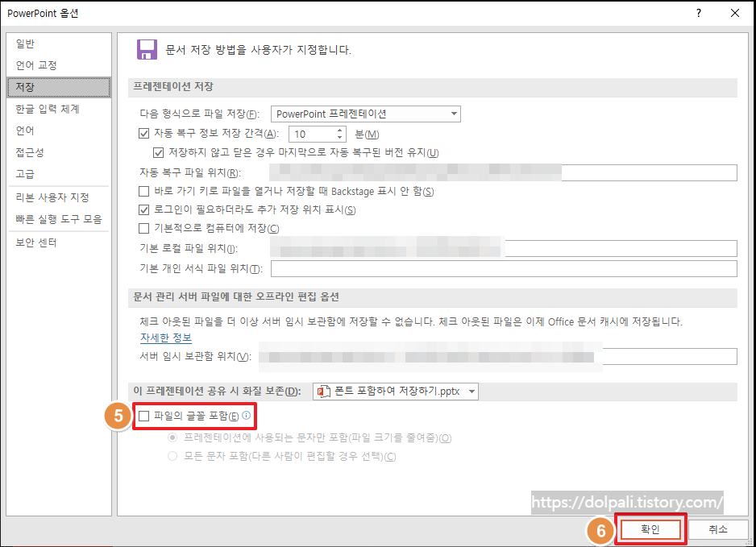This screenshot has height=547, width=756.
Task: Select 프레젠테이션에 사용되는 문자만 포함 radio button
Action: point(172,437)
